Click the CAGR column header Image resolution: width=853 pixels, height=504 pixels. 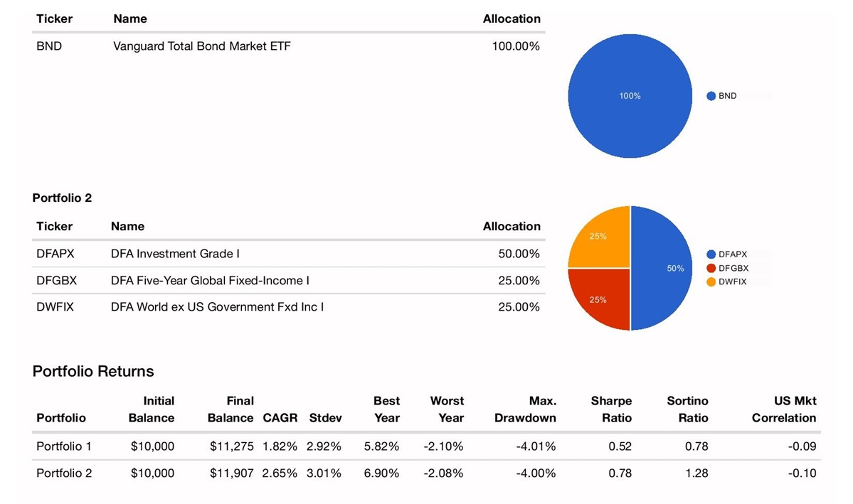[x=280, y=418]
